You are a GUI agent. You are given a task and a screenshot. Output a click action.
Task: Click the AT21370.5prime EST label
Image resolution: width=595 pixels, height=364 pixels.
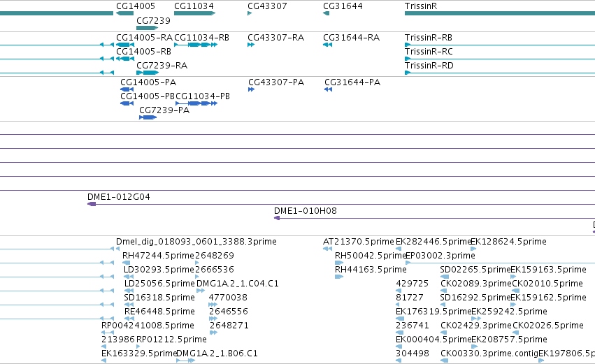click(359, 242)
